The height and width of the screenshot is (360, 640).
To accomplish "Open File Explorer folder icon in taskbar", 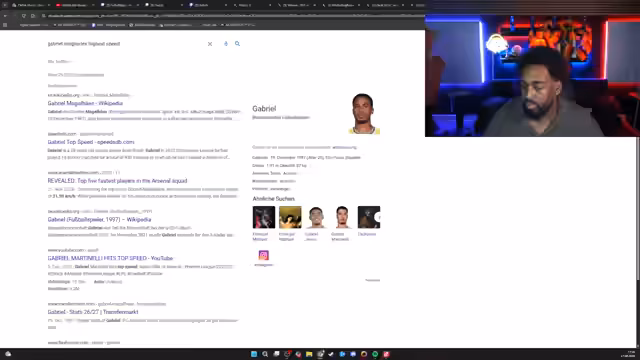I will [309, 354].
